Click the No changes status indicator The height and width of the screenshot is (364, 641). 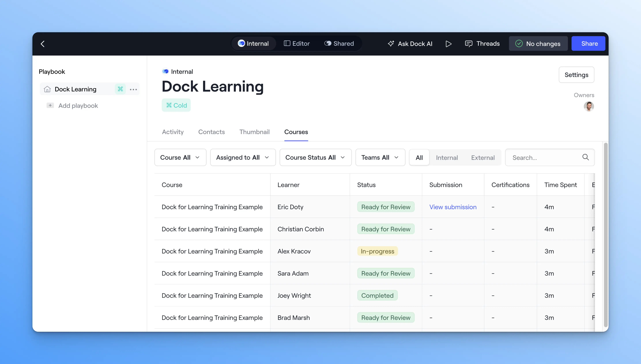pos(538,44)
